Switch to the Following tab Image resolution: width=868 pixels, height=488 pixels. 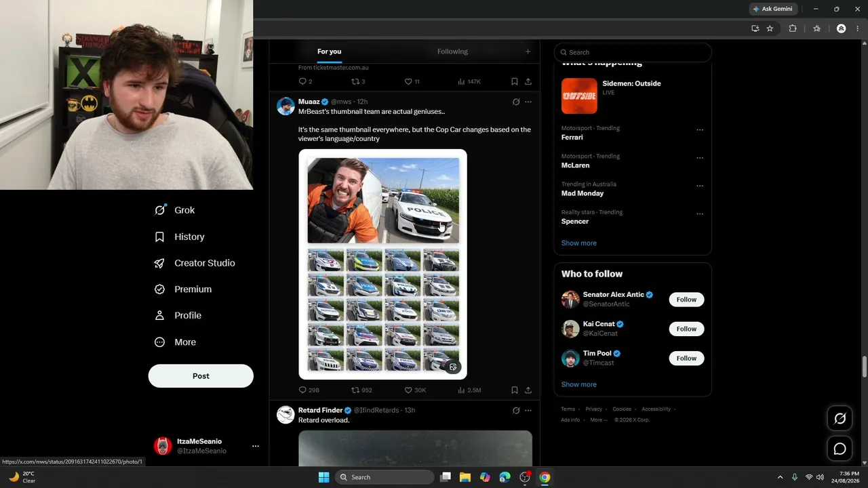click(x=452, y=52)
